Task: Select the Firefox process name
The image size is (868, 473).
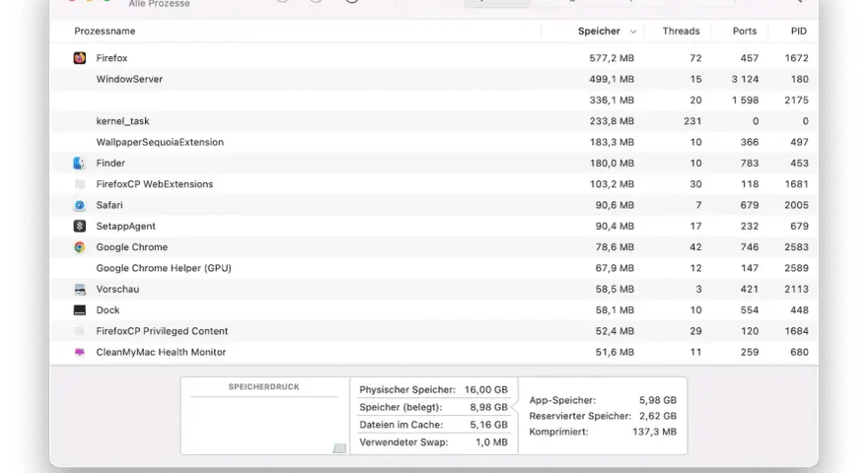Action: (111, 58)
